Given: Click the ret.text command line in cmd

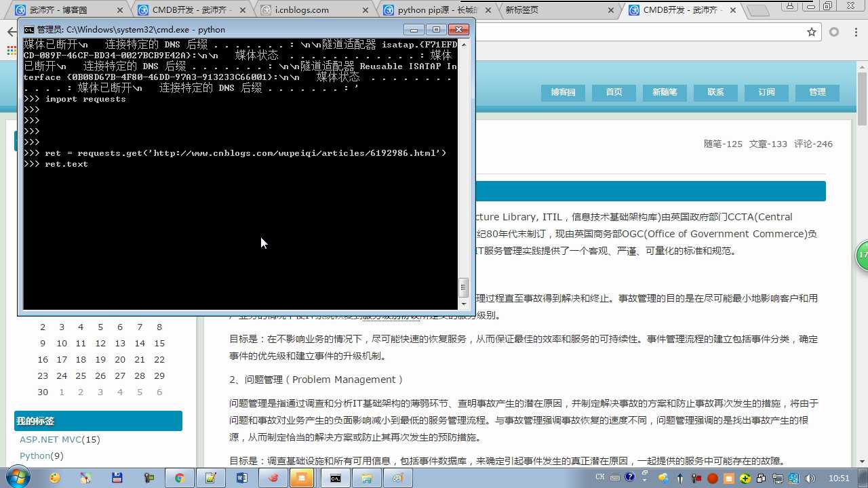Looking at the screenshot, I should click(56, 164).
